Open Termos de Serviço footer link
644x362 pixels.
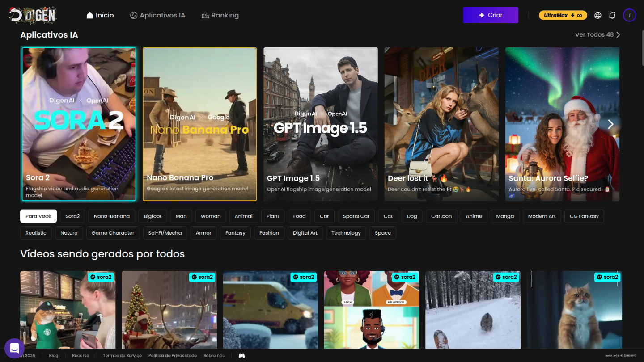[x=122, y=356]
